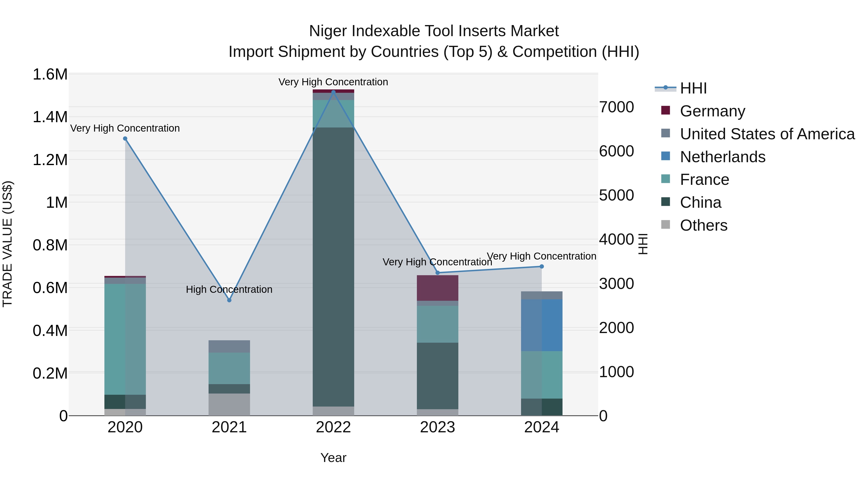Click the Germany bar segment in 2023
The image size is (868, 488).
click(437, 288)
